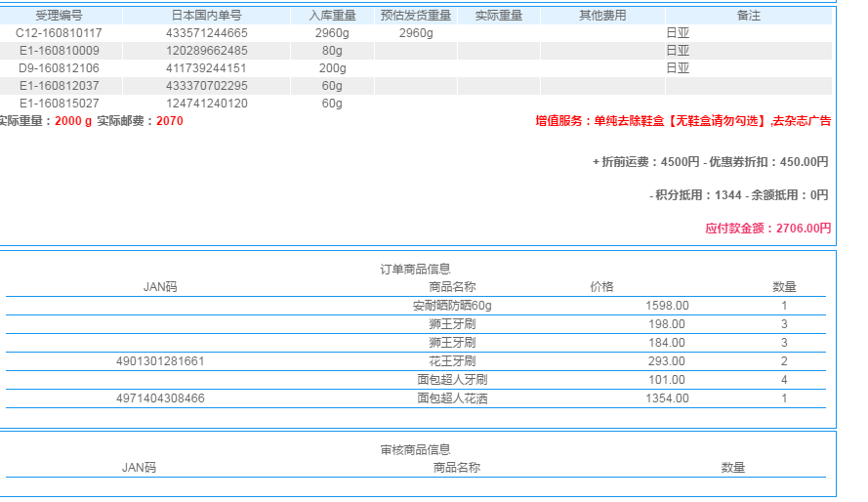Select product 花王牙刷

[452, 361]
